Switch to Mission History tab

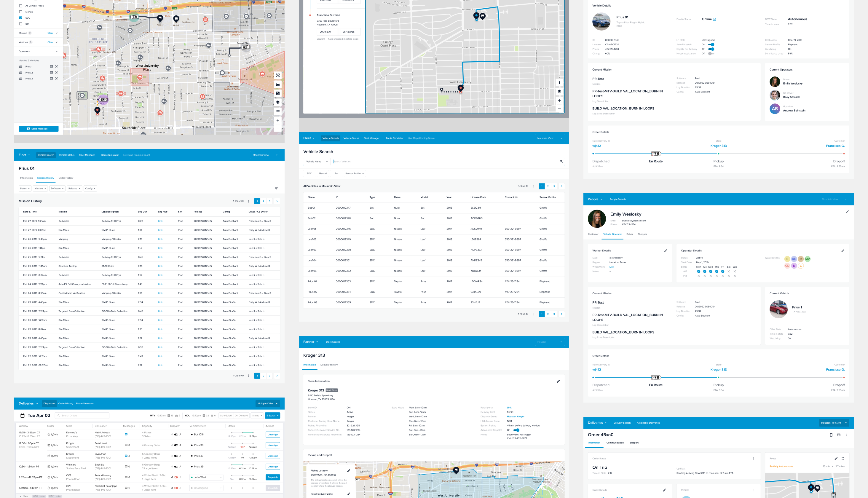(45, 178)
